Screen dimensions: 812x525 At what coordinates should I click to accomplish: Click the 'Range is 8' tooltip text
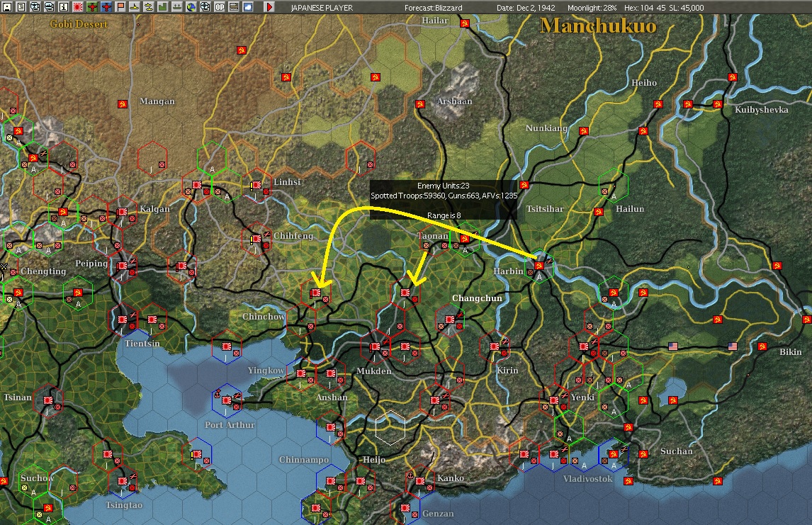tap(444, 215)
